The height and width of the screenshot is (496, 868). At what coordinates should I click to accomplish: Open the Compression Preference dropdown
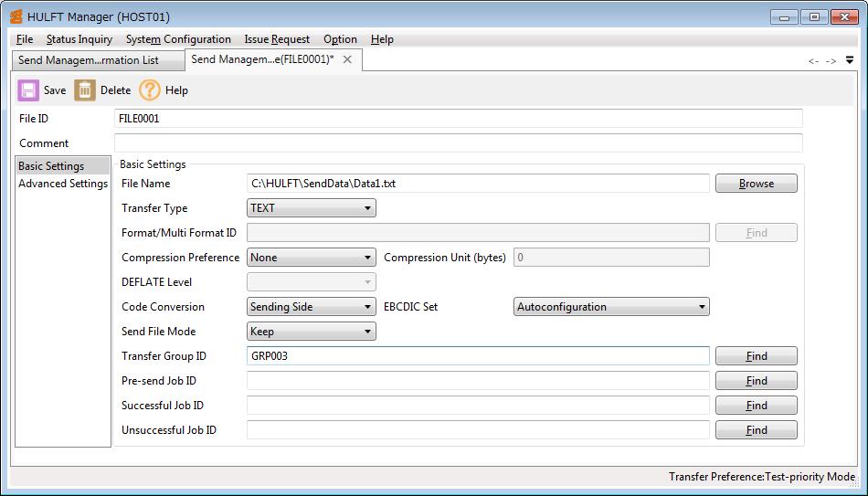click(x=311, y=258)
